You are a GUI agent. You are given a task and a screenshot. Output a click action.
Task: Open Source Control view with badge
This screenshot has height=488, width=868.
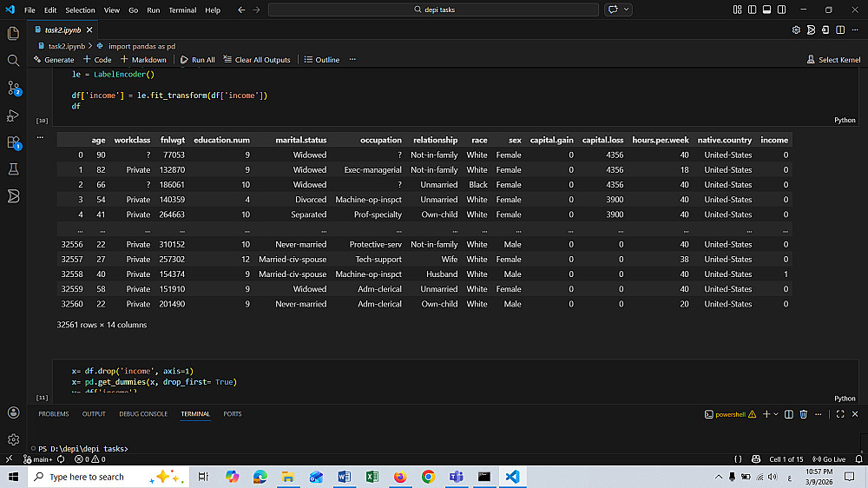(x=13, y=88)
